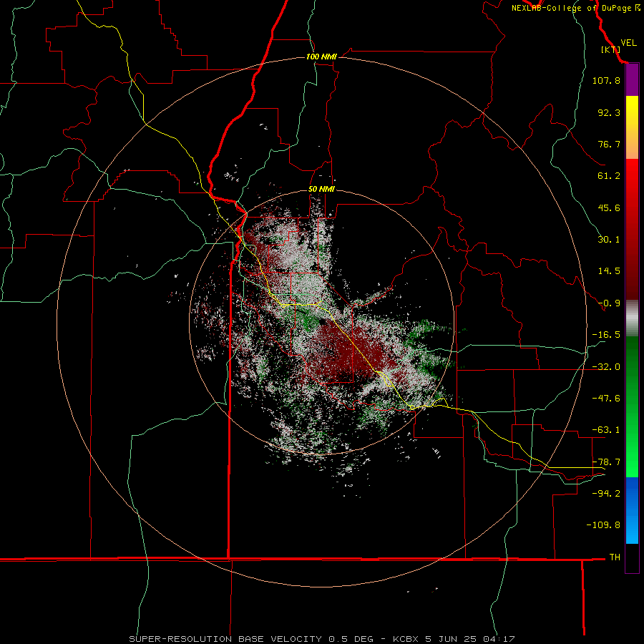This screenshot has height=644, width=644.
Task: Click the 5 JUN 25 04:17 timestamp
Action: tap(472, 639)
